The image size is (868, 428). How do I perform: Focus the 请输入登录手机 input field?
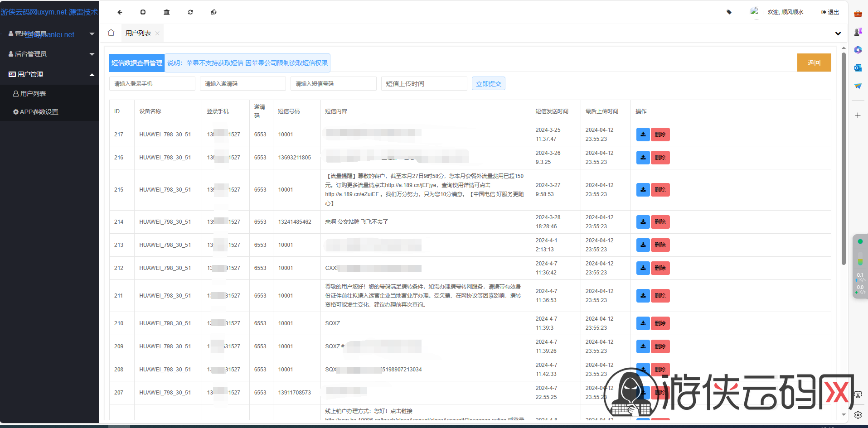(x=152, y=84)
